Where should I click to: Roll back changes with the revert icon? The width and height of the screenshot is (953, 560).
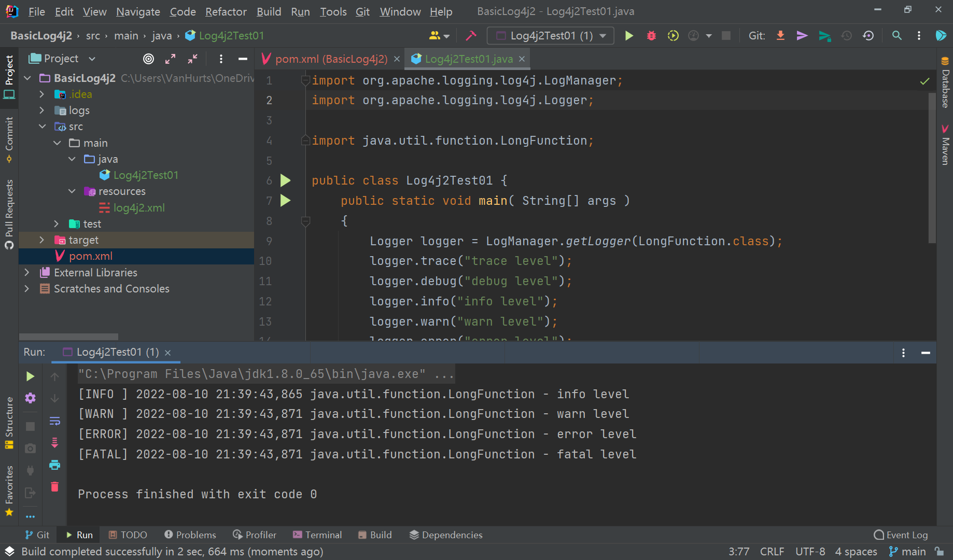pos(868,36)
